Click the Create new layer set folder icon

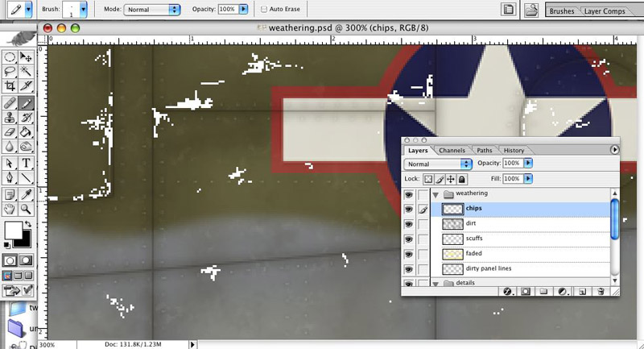pyautogui.click(x=544, y=292)
